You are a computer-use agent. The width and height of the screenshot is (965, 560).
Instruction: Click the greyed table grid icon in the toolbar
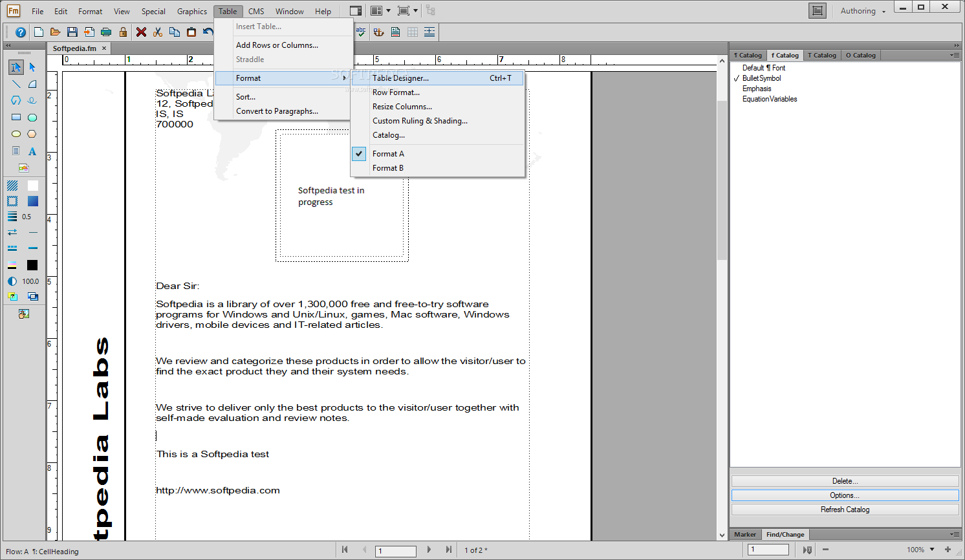pos(413,32)
